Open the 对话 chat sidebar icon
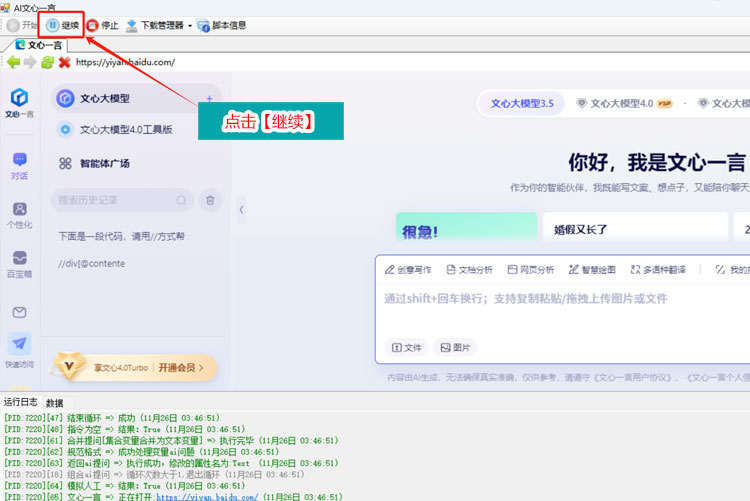 20,166
